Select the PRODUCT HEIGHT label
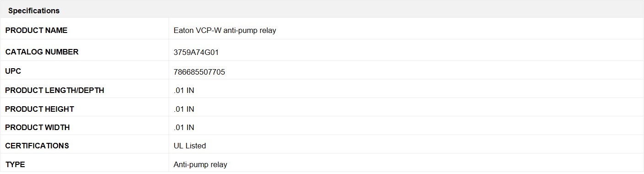 39,109
